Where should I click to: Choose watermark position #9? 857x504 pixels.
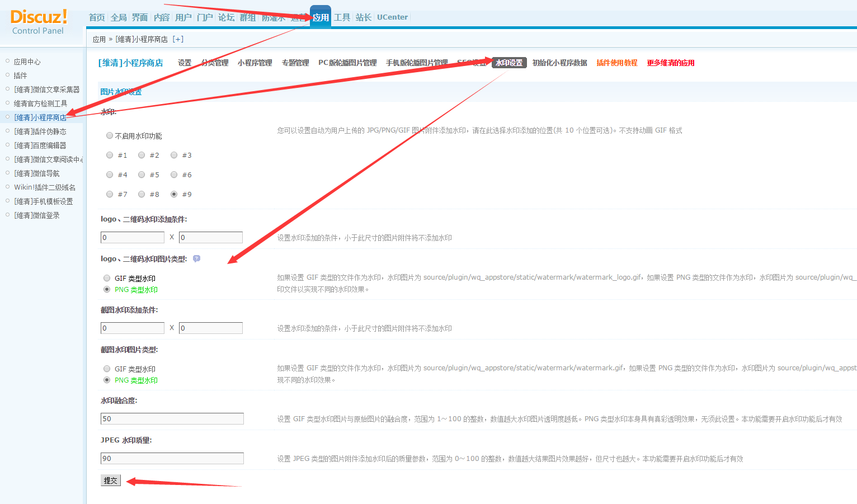click(174, 194)
